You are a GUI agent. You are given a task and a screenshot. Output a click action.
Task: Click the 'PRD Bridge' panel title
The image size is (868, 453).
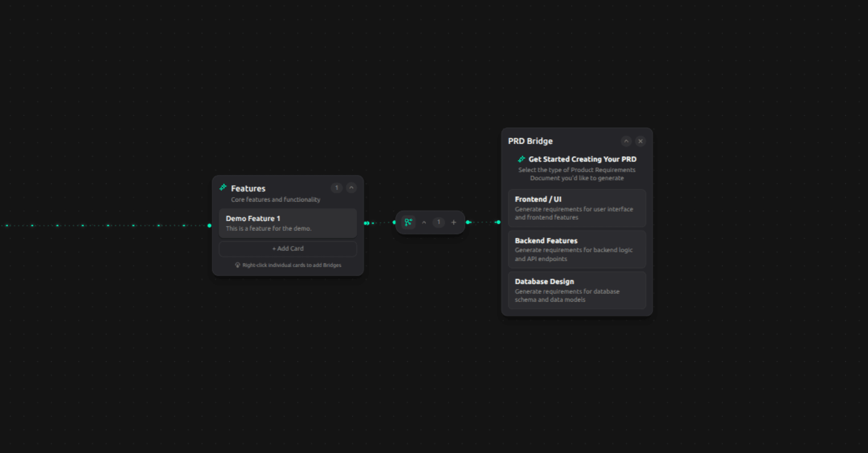click(x=530, y=141)
